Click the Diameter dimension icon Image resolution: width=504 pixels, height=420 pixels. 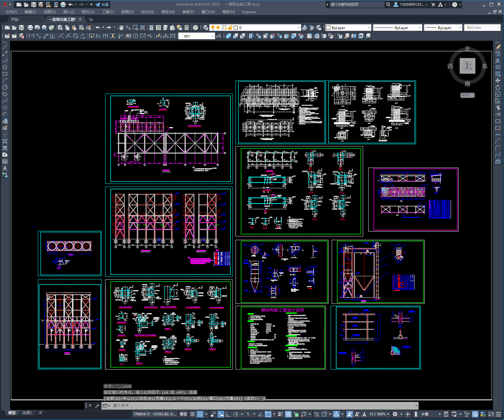[75, 36]
